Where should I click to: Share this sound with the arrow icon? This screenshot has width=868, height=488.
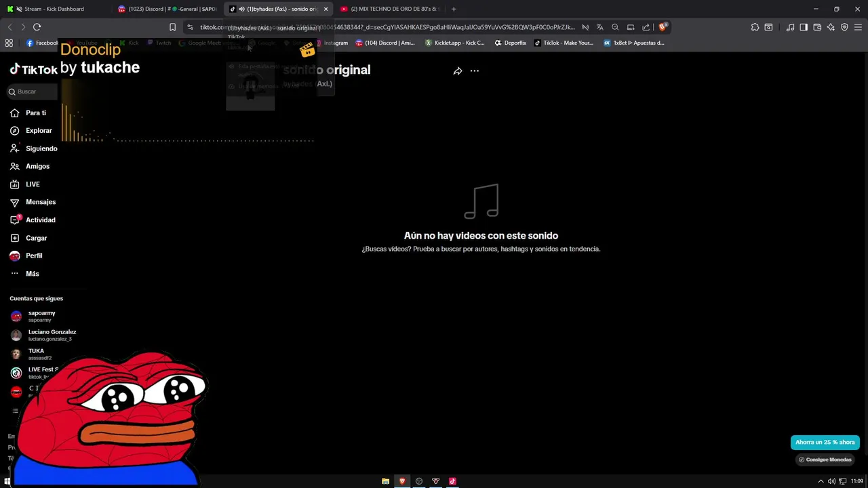coord(458,70)
